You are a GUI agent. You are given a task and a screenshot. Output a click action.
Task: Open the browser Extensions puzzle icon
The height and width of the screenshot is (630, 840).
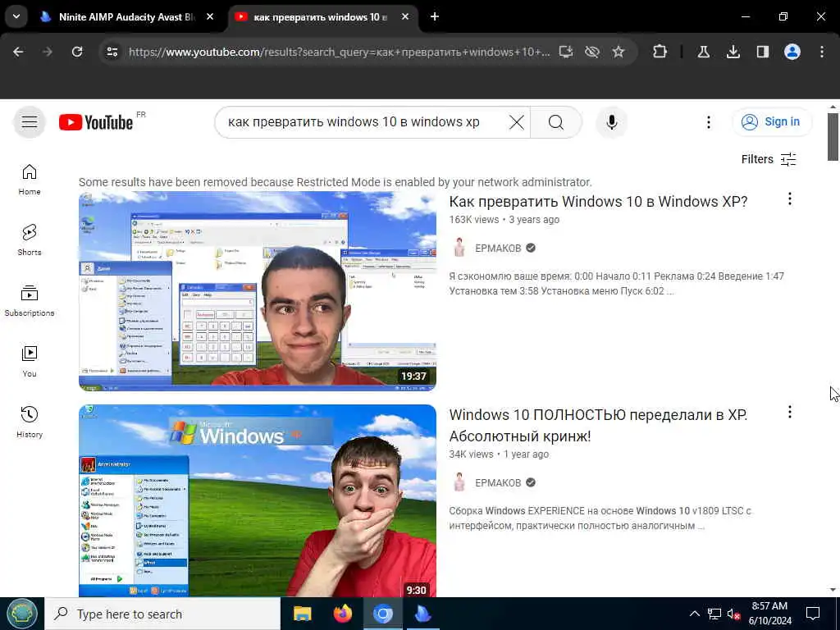660,52
